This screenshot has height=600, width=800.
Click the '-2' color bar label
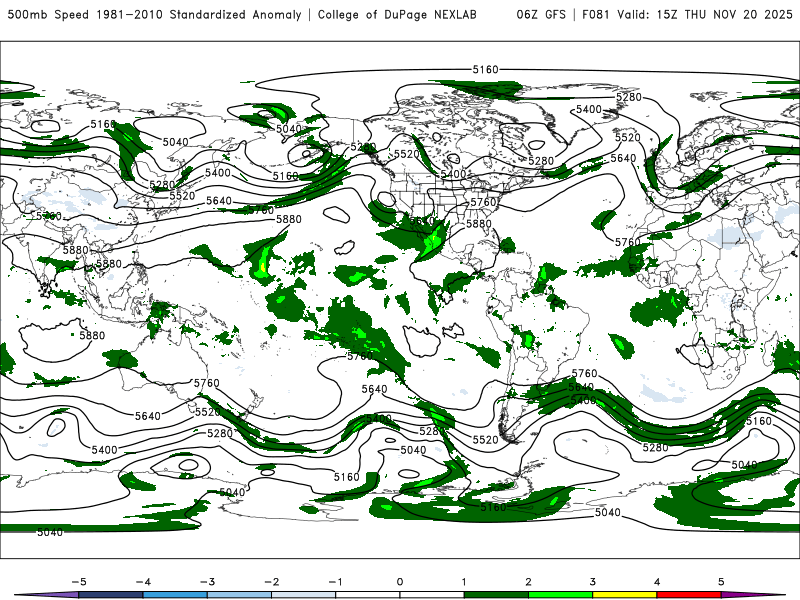point(271,582)
